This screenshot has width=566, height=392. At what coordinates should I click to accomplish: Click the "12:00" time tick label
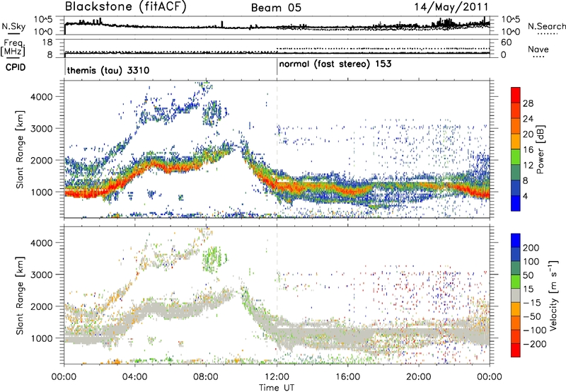coord(277,377)
